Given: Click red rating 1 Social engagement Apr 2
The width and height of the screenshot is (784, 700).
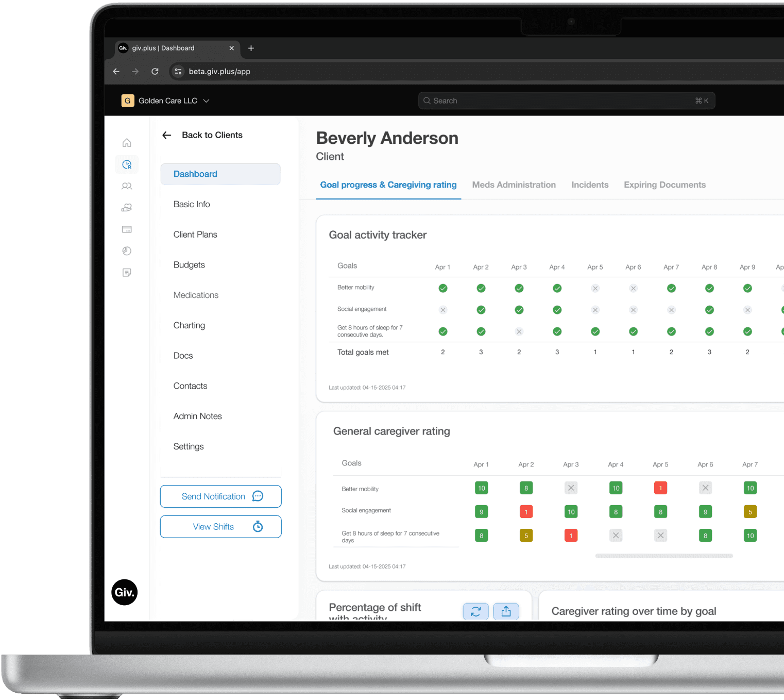Looking at the screenshot, I should (x=526, y=512).
